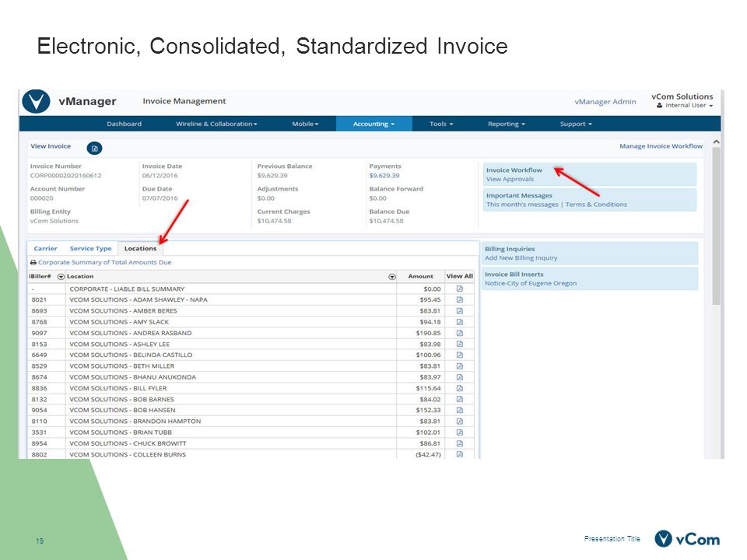Click Corporate Summary of Total Amounts Due
Screen dimensions: 747x560
(104, 262)
